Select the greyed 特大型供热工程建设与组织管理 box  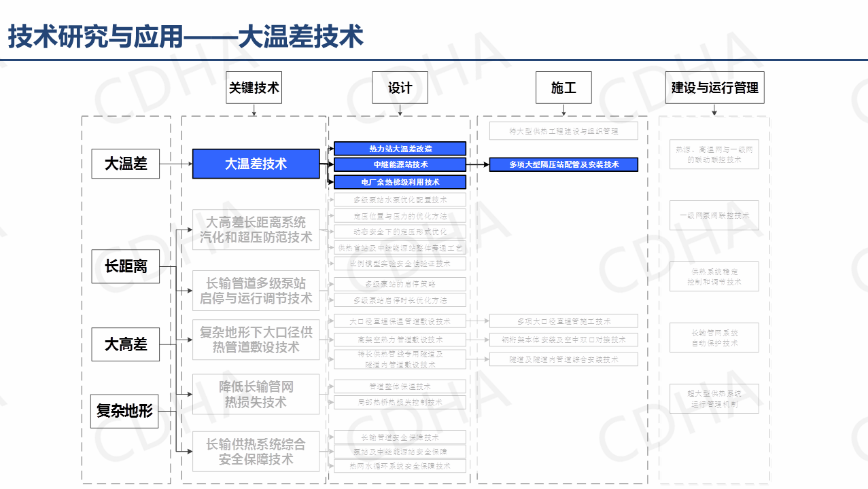tap(563, 131)
